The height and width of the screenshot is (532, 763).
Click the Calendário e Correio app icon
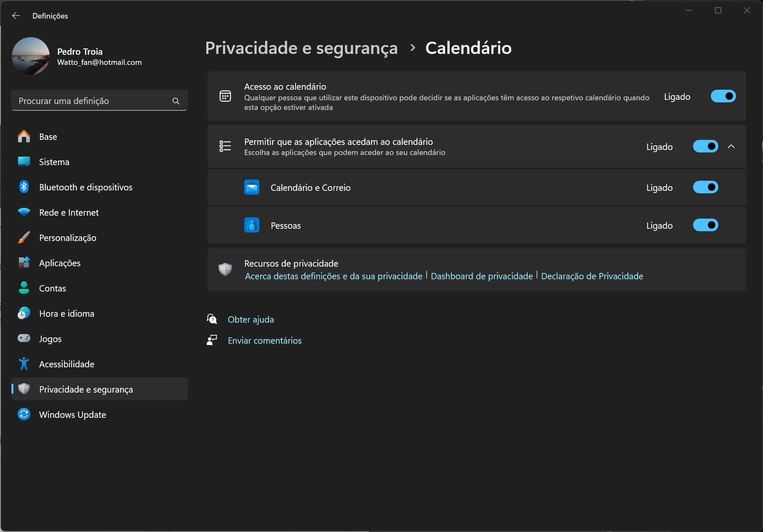click(252, 187)
